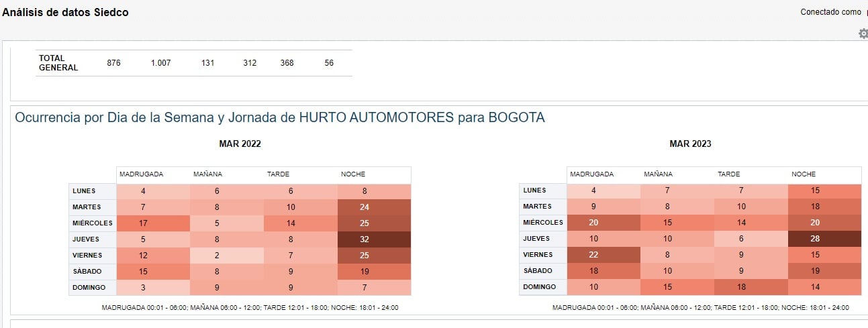
Task: Select the TOTAL GENERAL row label
Action: pyautogui.click(x=58, y=63)
